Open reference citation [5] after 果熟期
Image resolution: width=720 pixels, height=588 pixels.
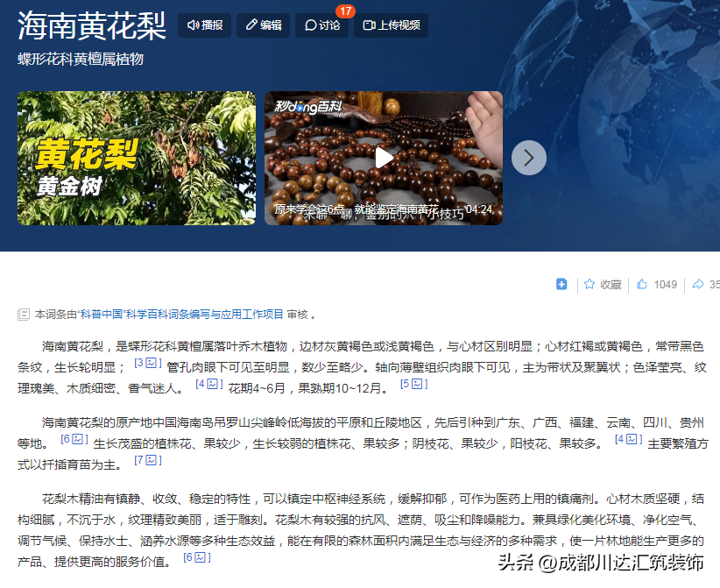click(413, 384)
